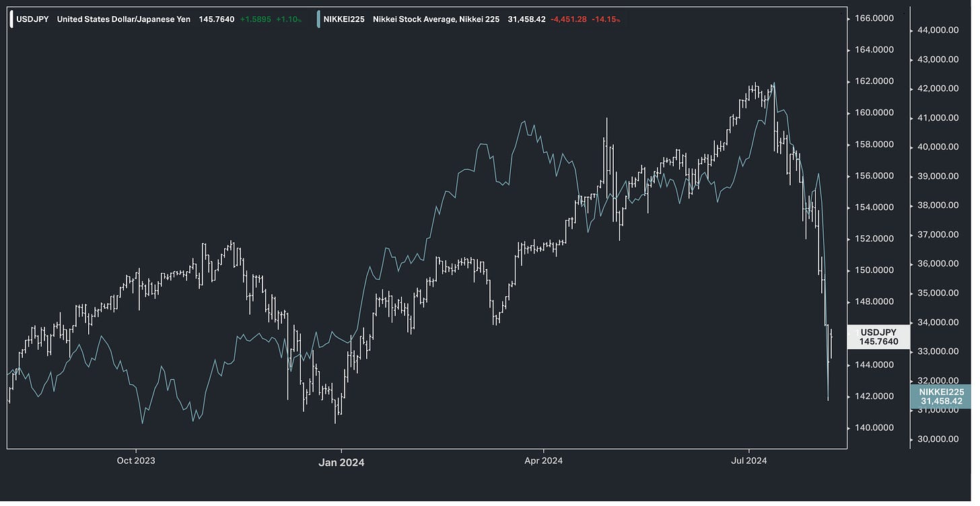
Task: Click the Jan 2024 time axis label
Action: (x=341, y=462)
